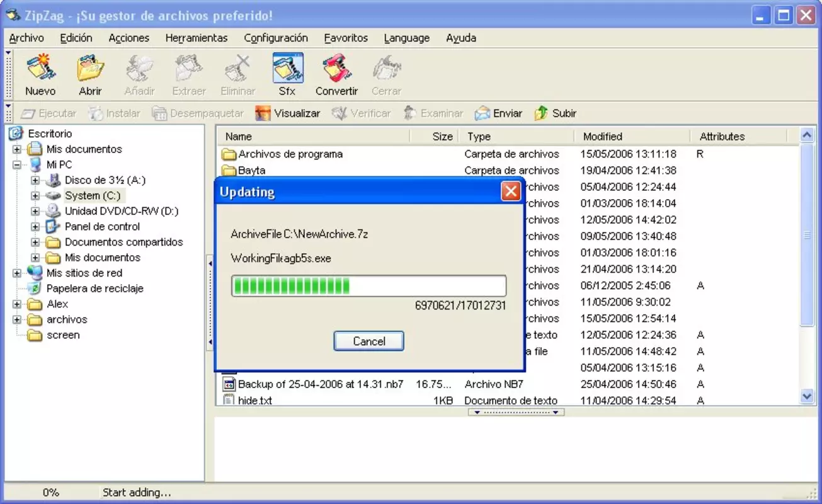Click the horizontal pane splitter handle
Image resolution: width=822 pixels, height=504 pixels.
pyautogui.click(x=516, y=412)
